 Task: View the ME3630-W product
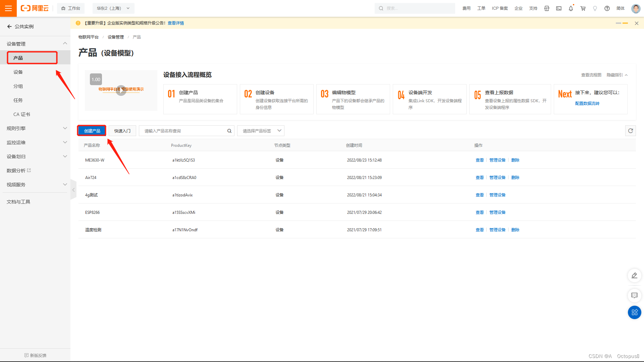pos(480,160)
